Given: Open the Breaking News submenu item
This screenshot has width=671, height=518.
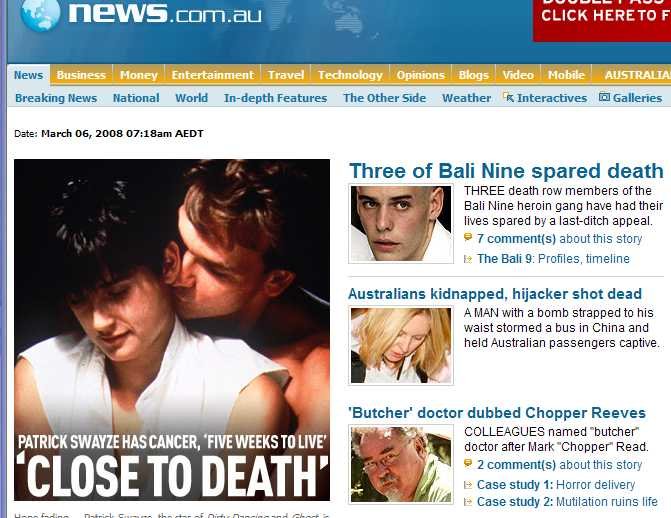Looking at the screenshot, I should click(56, 98).
